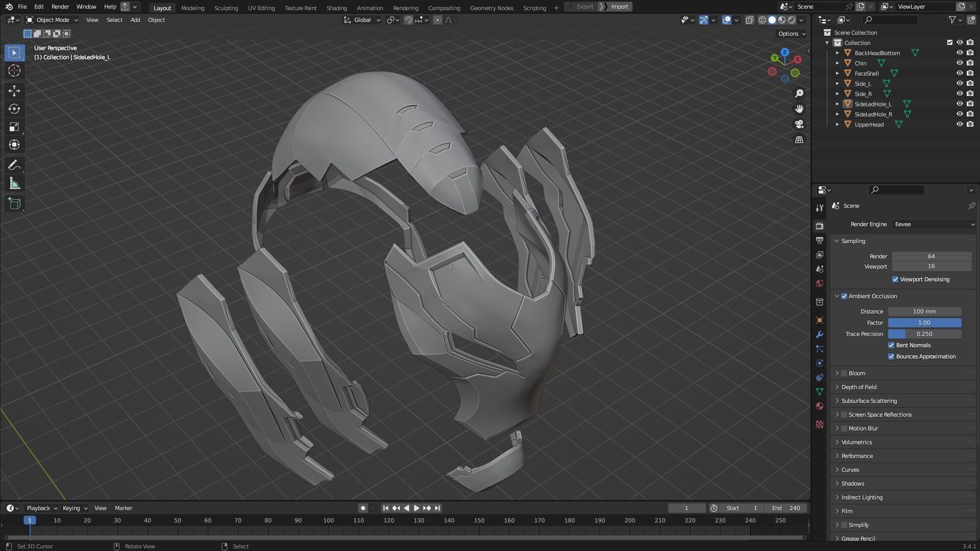Click the Render samples field
This screenshot has width=980, height=551.
pyautogui.click(x=931, y=256)
